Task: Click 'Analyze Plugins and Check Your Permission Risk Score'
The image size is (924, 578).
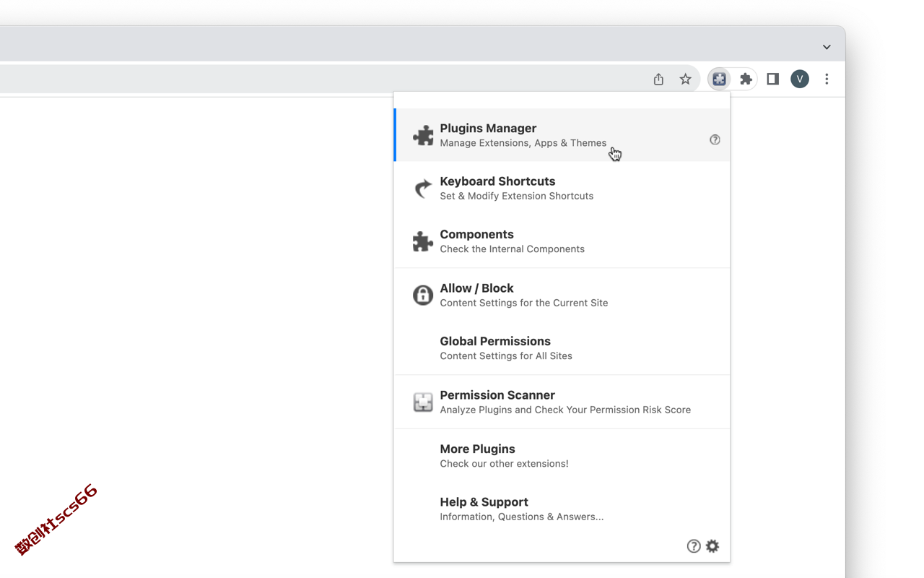Action: (565, 410)
